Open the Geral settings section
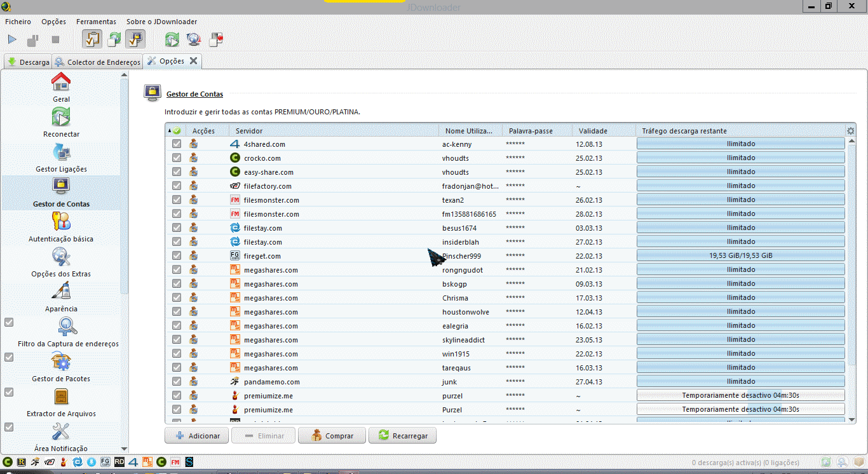Image resolution: width=868 pixels, height=474 pixels. [61, 87]
